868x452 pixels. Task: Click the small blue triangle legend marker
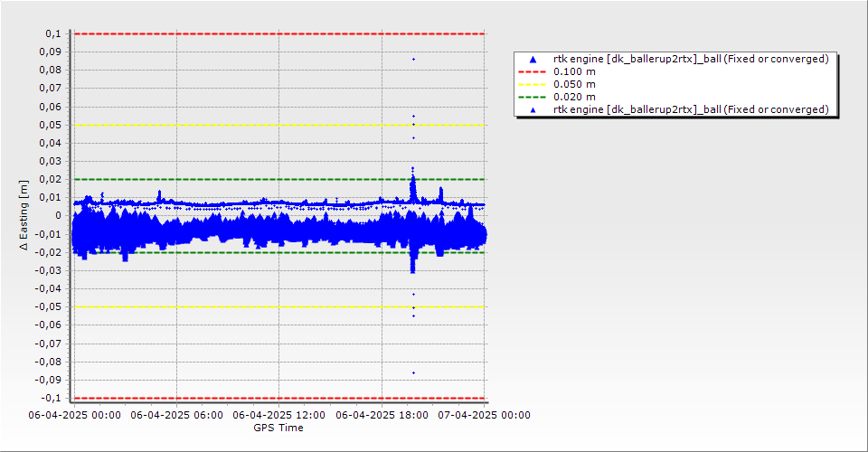click(x=533, y=110)
